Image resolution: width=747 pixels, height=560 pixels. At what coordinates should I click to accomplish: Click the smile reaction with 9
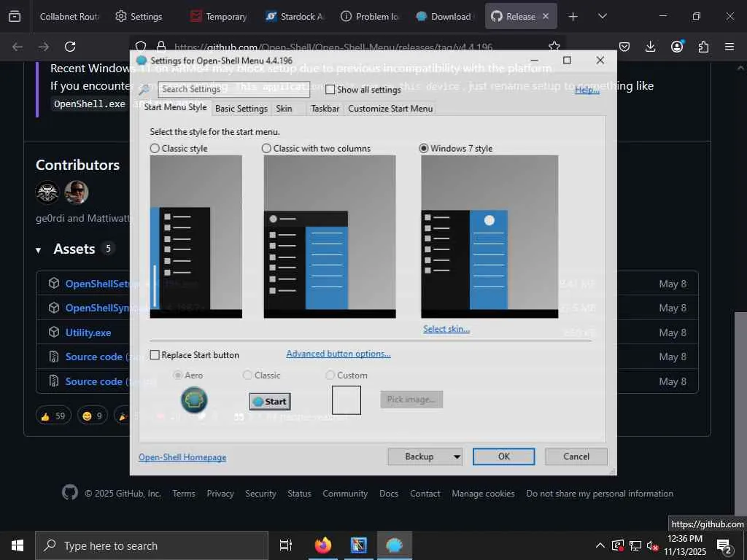[x=93, y=416]
